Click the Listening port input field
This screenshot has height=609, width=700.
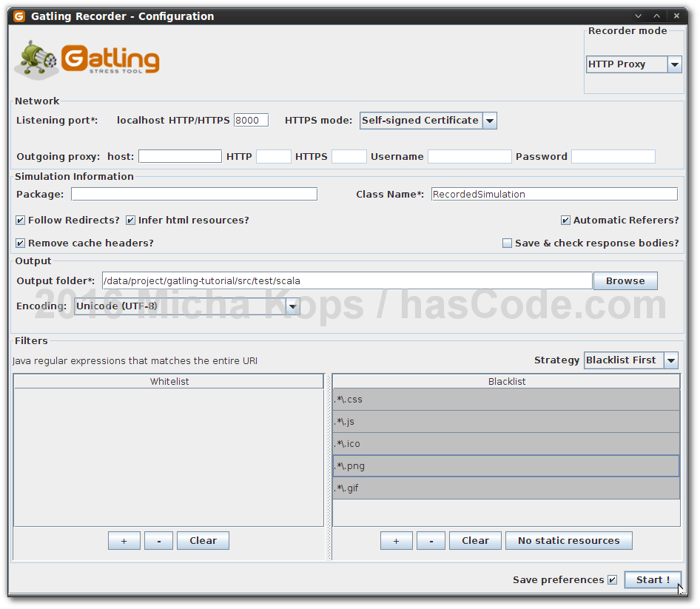pyautogui.click(x=250, y=119)
